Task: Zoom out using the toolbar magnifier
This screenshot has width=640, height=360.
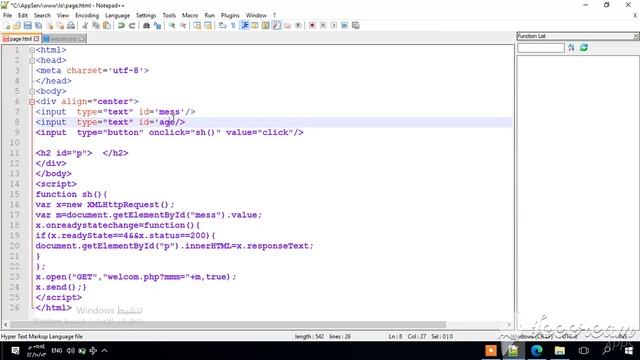Action: (x=183, y=26)
